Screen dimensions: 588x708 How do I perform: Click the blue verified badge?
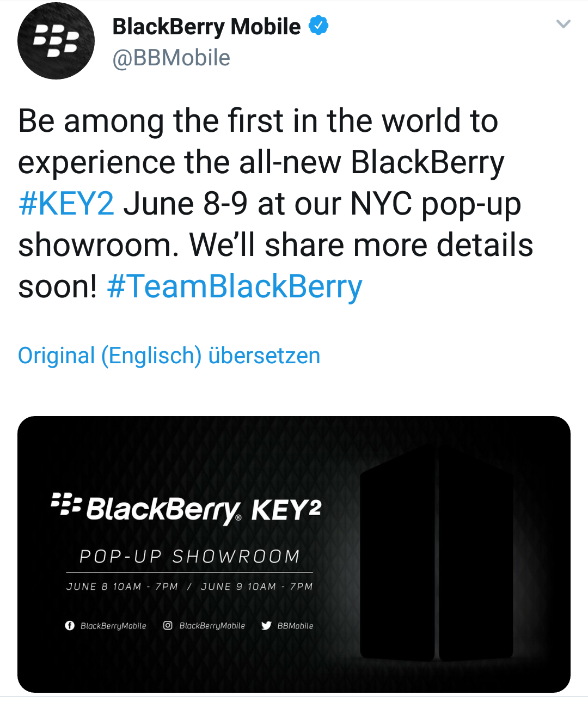tap(318, 26)
